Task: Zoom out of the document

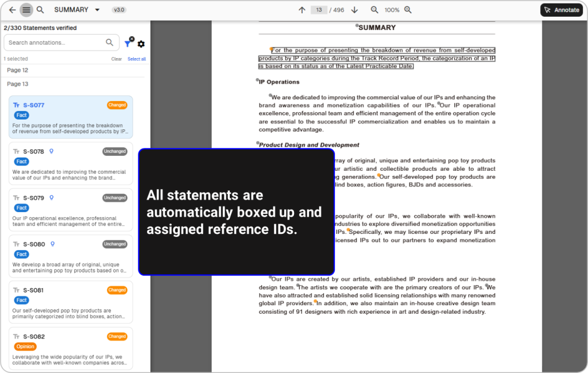Action: click(374, 10)
